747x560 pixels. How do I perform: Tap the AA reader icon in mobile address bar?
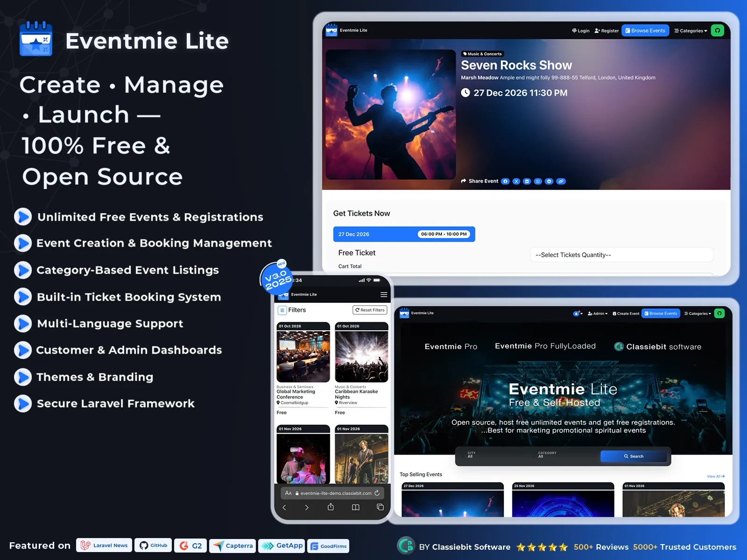(289, 493)
